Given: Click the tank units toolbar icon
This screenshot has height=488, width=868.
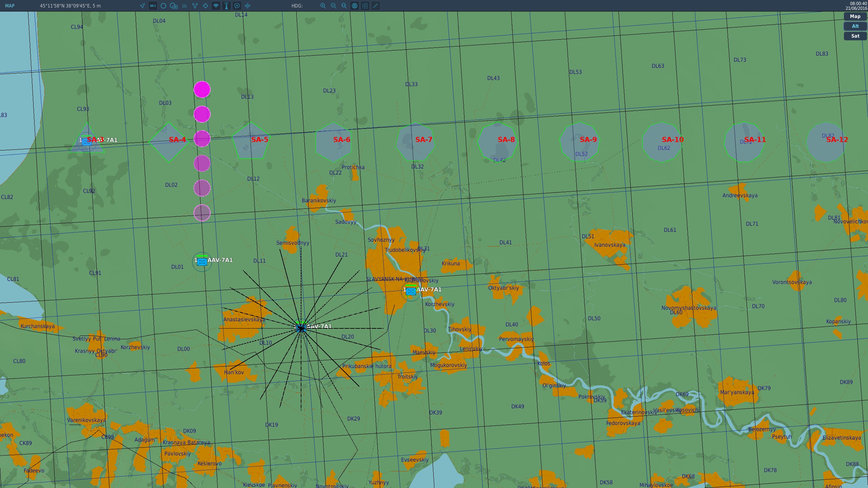Looking at the screenshot, I should [x=184, y=6].
